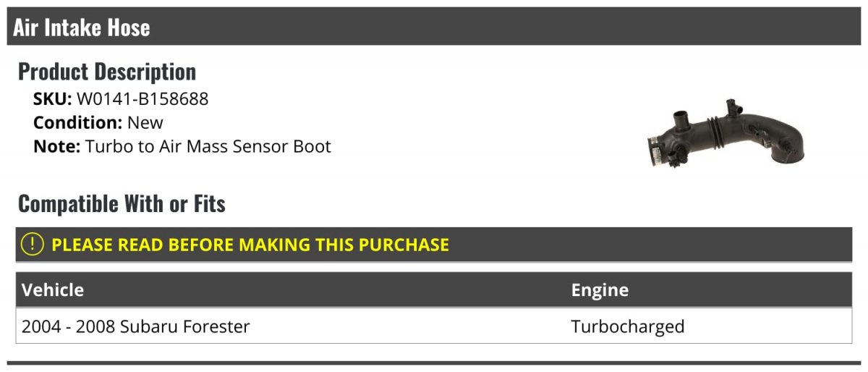Image resolution: width=868 pixels, height=372 pixels.
Task: Click the New condition value
Action: coord(145,122)
